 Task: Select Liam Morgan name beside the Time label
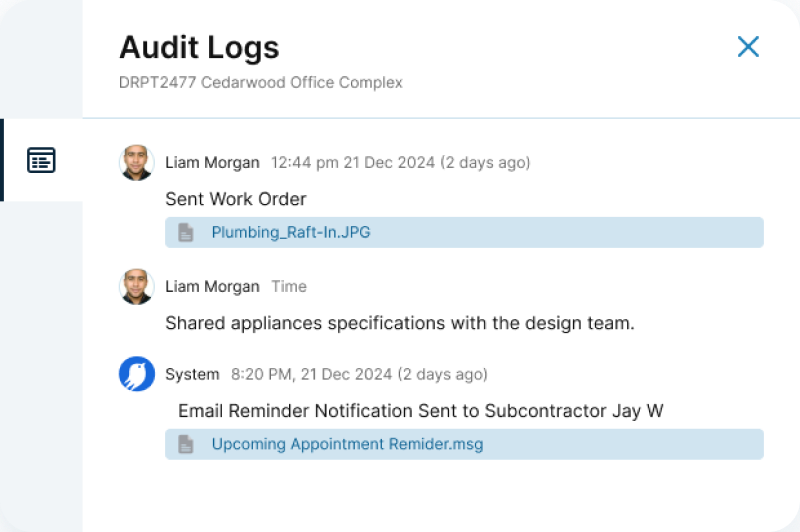point(212,286)
